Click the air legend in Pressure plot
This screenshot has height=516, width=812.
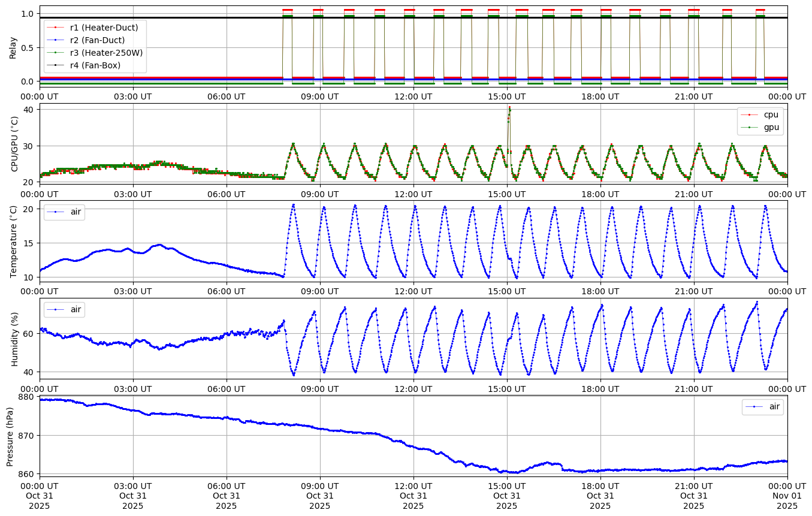pos(763,407)
